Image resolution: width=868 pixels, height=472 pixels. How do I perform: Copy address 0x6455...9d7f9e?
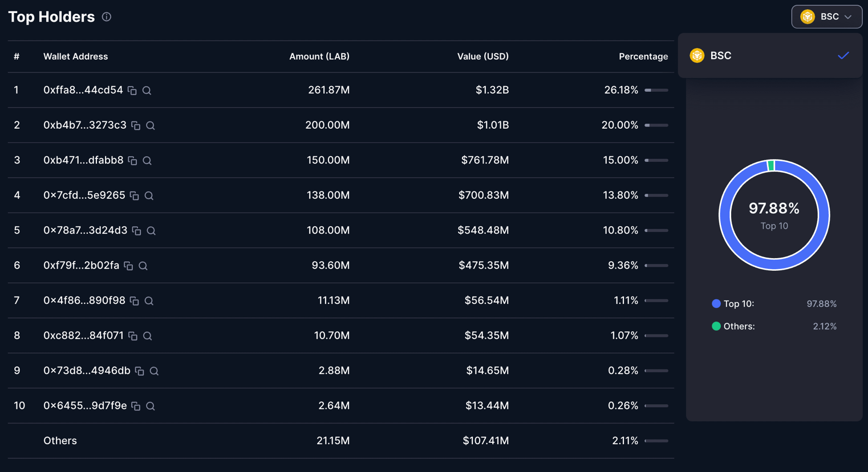point(136,406)
